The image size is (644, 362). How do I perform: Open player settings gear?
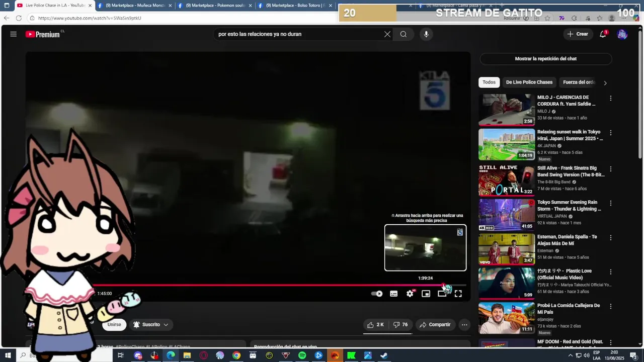(410, 294)
